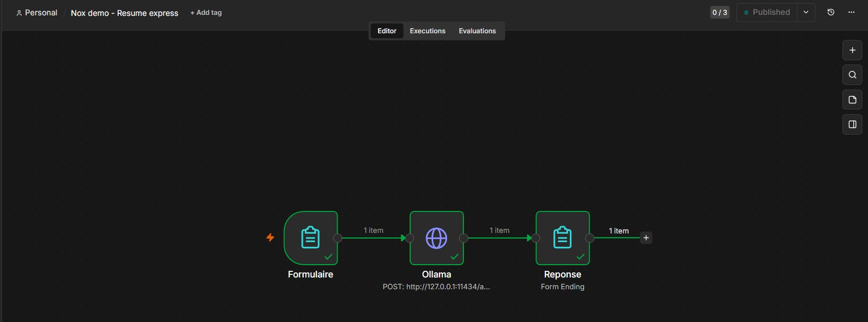This screenshot has height=322, width=868.
Task: Click the 0/3 counter badge
Action: tap(720, 12)
